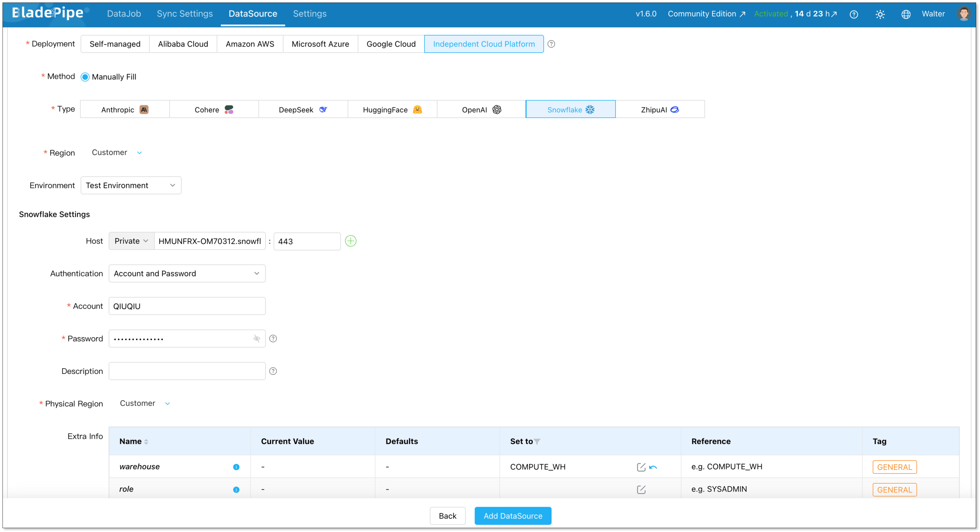Viewport: 980px width, 532px height.
Task: Open the DataSource tab
Action: [x=253, y=14]
